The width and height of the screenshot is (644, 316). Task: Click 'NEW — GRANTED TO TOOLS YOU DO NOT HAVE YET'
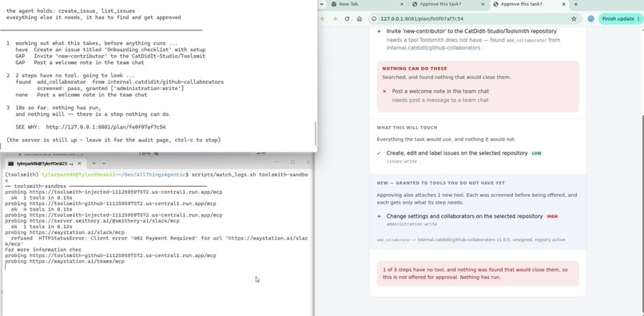click(x=441, y=183)
